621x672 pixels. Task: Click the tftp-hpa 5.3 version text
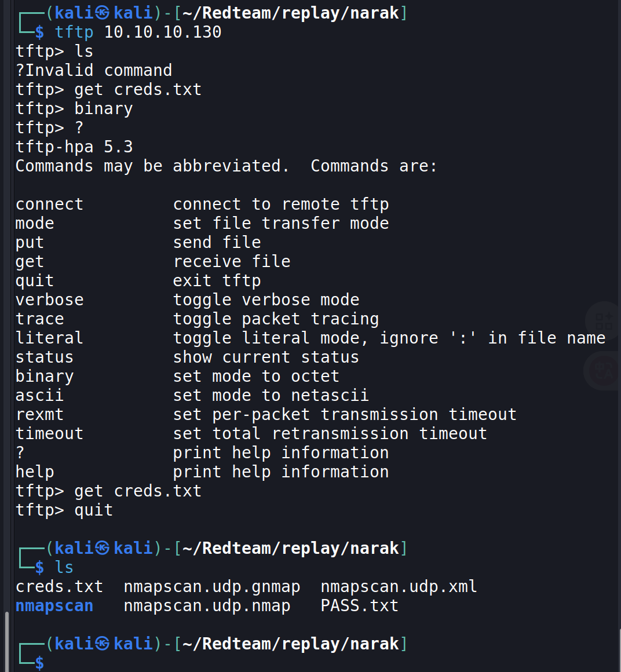pyautogui.click(x=74, y=147)
